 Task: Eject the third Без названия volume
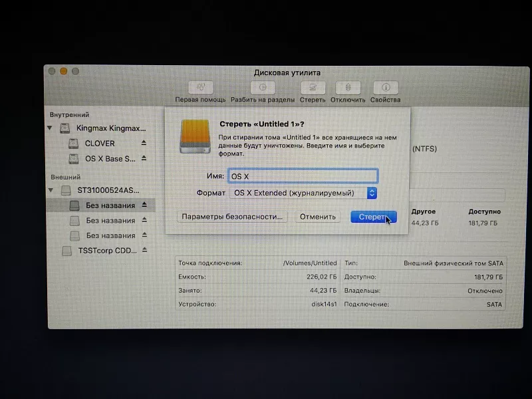click(144, 235)
